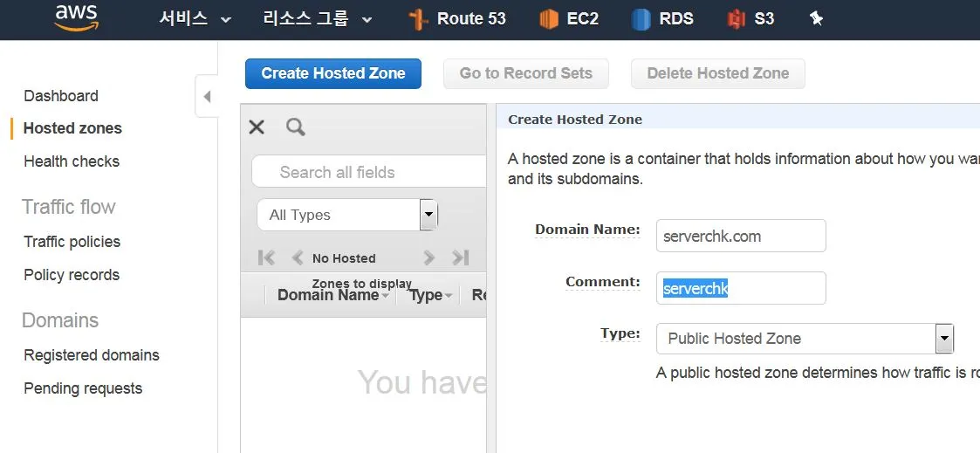Click the magnifier search icon
Viewport: 980px width, 453px height.
click(x=296, y=127)
